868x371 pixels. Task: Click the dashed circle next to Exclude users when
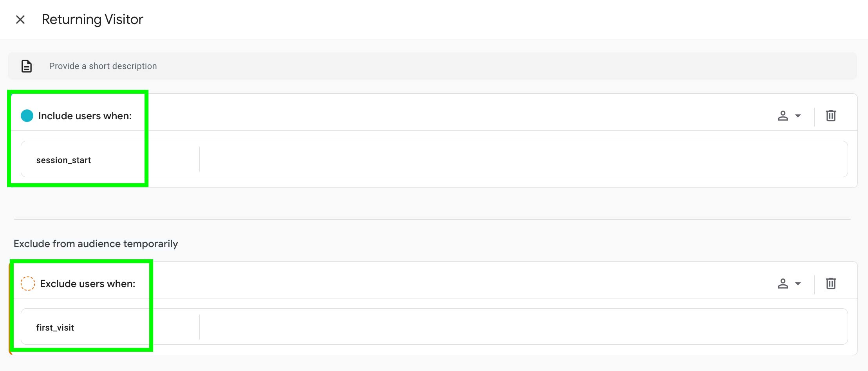coord(28,283)
